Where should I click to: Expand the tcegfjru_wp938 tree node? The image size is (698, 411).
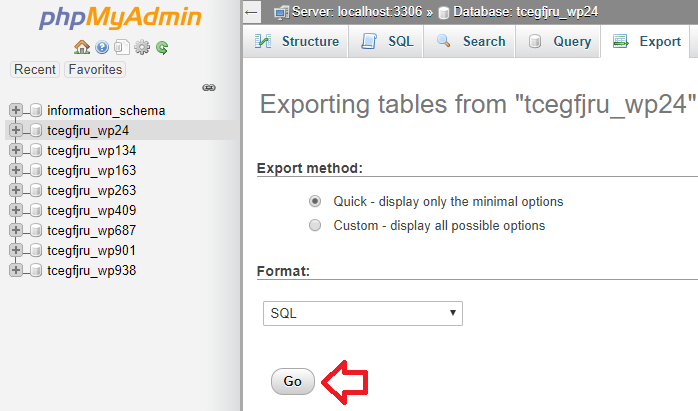(x=16, y=270)
